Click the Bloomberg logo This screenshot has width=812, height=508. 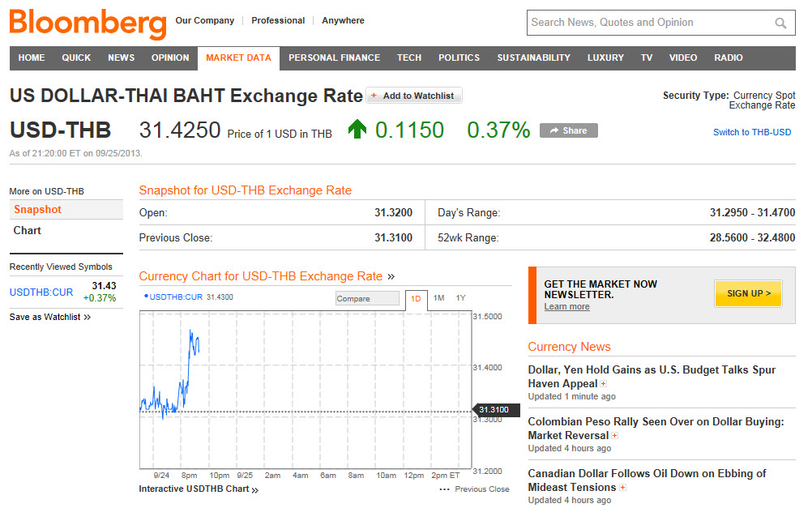click(x=88, y=23)
